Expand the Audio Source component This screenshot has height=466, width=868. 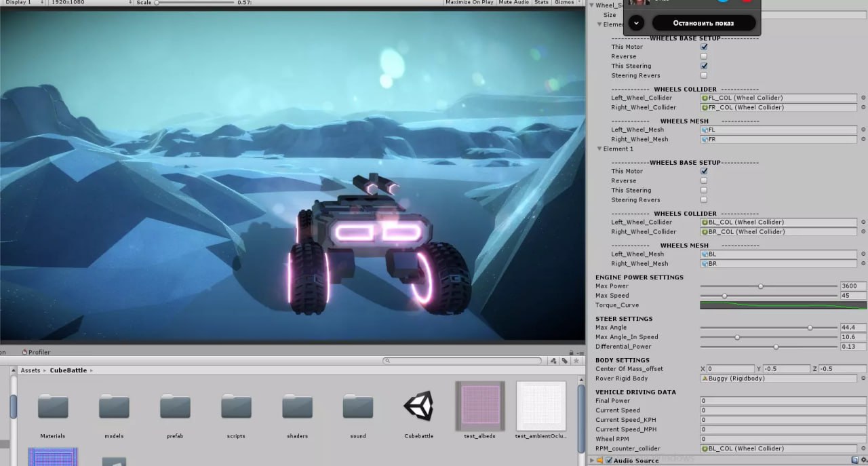point(591,461)
